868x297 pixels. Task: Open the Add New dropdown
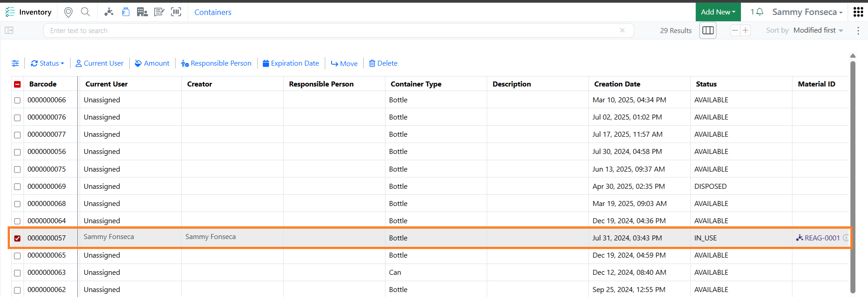[718, 12]
